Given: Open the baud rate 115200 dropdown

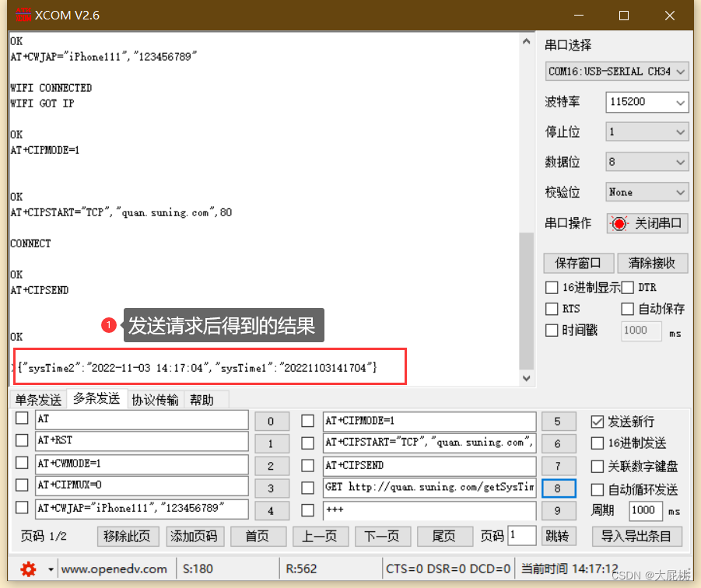Looking at the screenshot, I should (x=647, y=102).
